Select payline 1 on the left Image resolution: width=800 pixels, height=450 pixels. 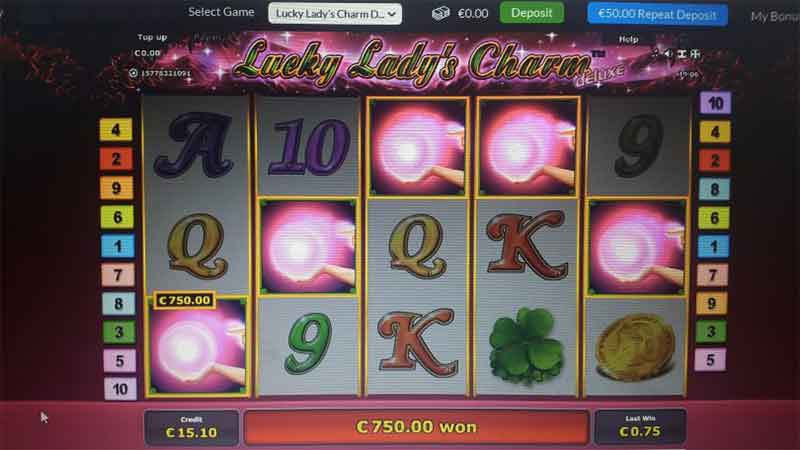tap(118, 246)
